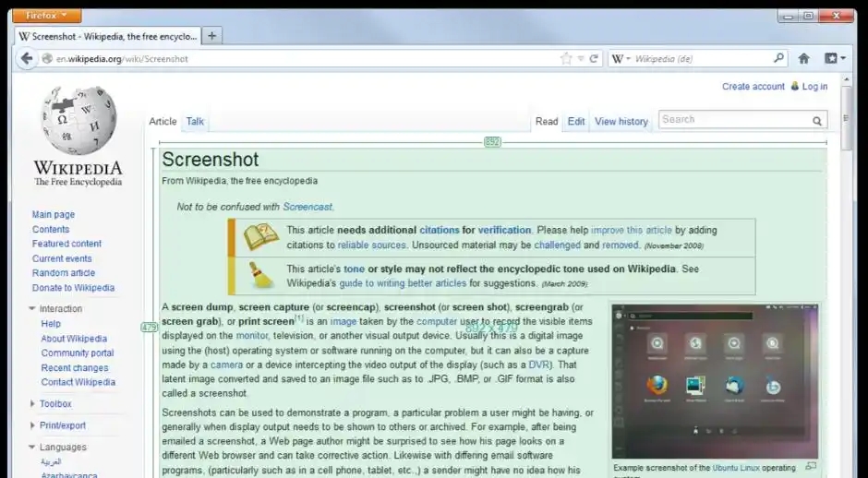The width and height of the screenshot is (868, 478).
Task: Open the bookmarks menu toolbar icon
Action: (x=835, y=58)
